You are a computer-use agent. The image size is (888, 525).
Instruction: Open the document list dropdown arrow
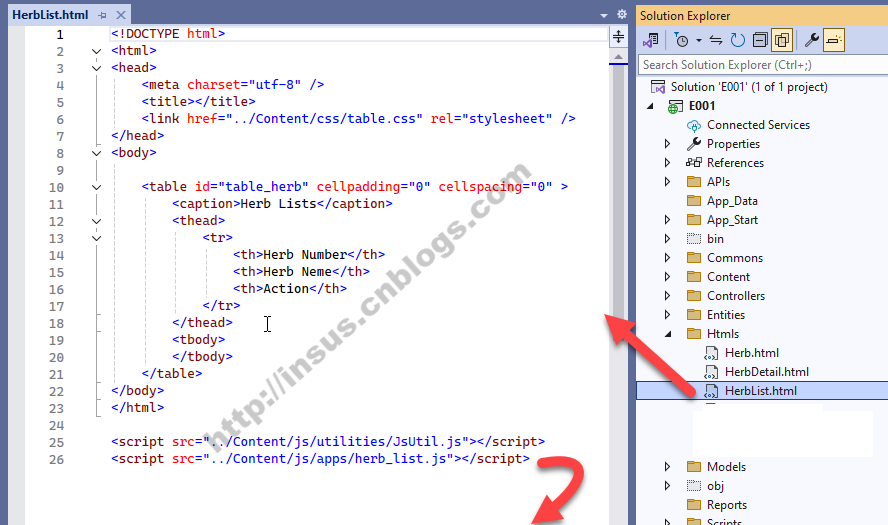click(x=604, y=15)
